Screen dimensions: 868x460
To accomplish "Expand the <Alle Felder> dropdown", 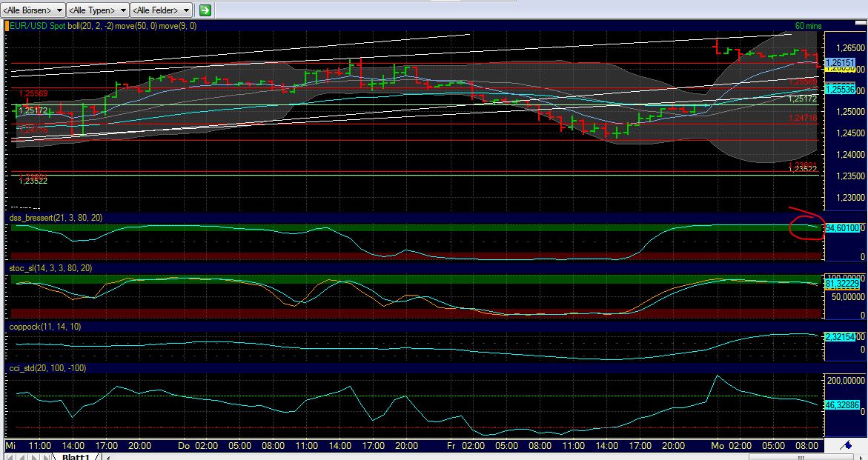I will tap(162, 10).
